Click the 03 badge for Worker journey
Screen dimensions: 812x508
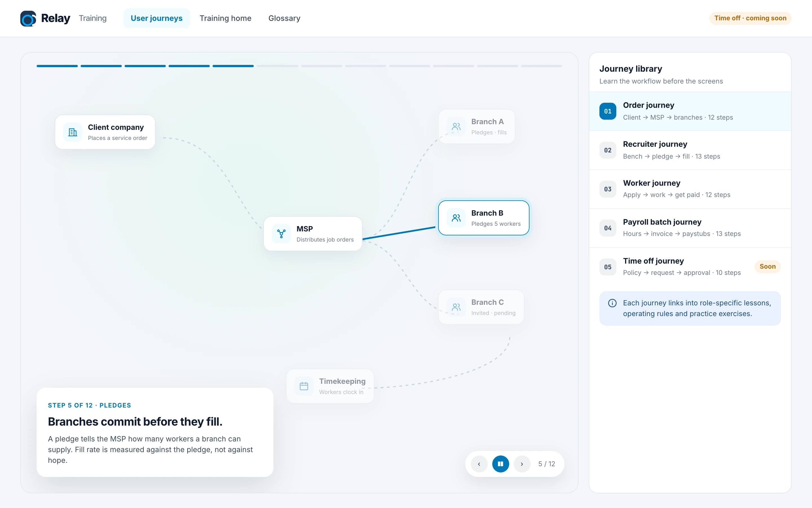(608, 189)
